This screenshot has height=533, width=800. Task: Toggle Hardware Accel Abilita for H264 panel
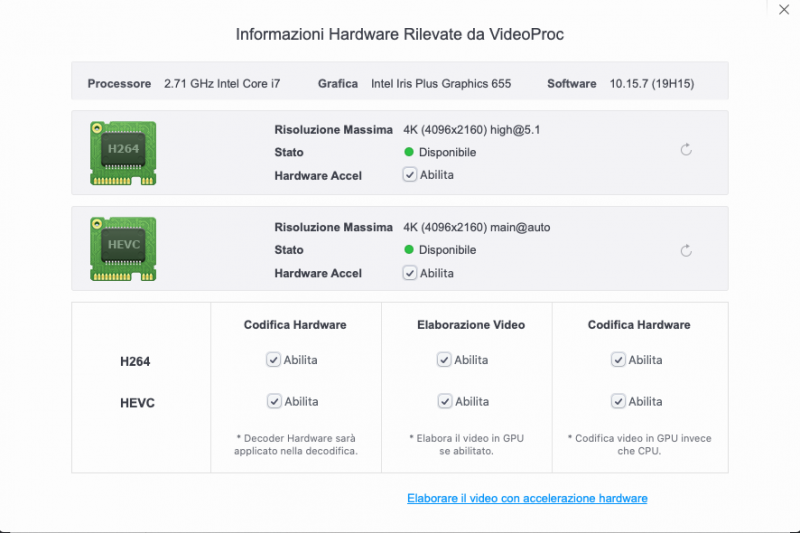[x=410, y=175]
